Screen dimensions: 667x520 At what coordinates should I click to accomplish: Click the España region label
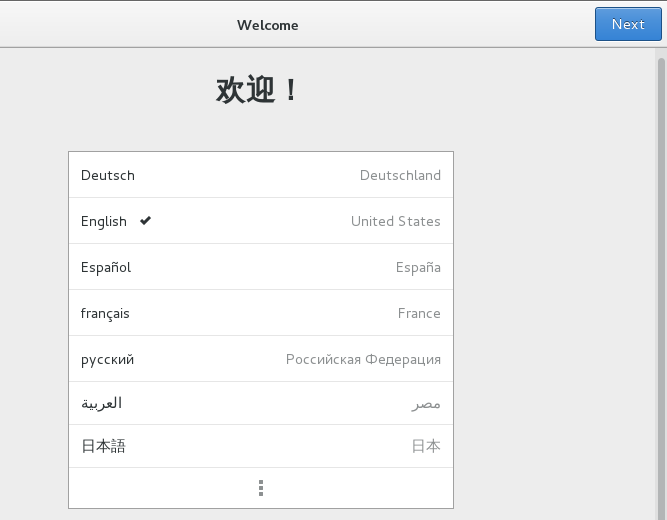pyautogui.click(x=418, y=267)
